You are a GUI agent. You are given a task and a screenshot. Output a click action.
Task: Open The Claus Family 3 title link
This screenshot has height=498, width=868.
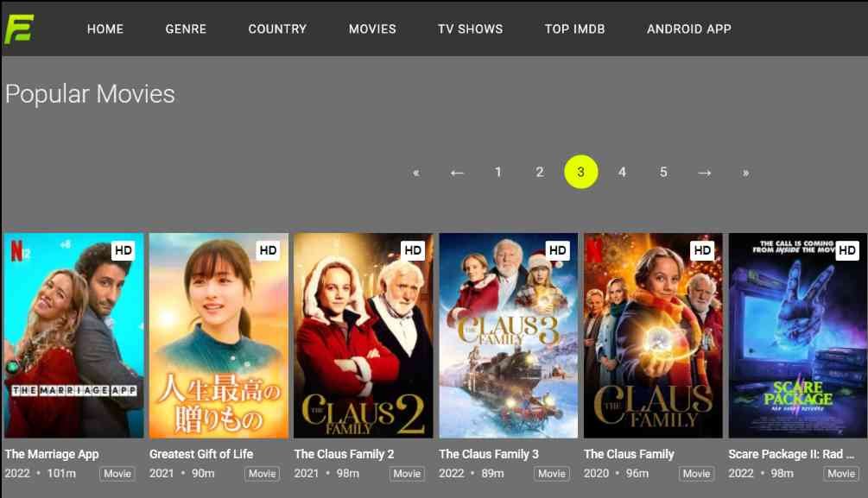point(488,454)
